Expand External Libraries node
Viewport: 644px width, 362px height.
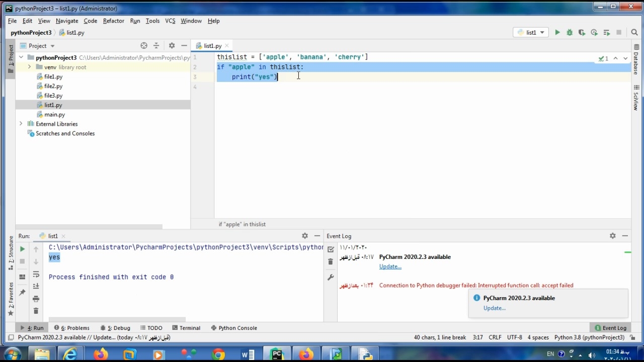pyautogui.click(x=21, y=124)
